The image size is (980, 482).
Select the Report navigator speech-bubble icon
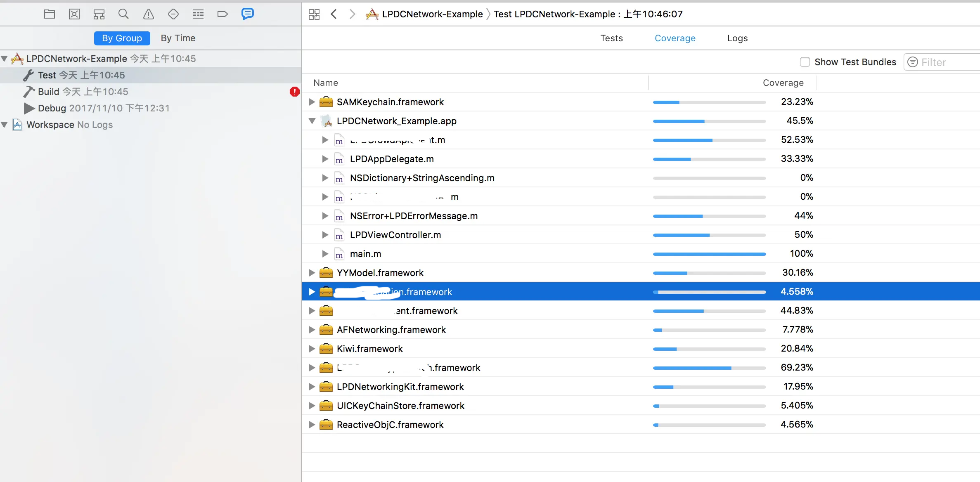pyautogui.click(x=247, y=14)
